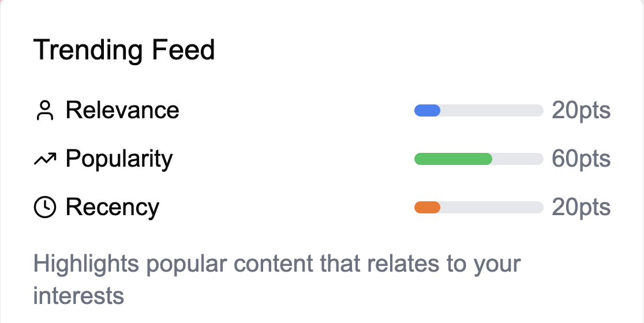Click the Recency clock icon
The width and height of the screenshot is (644, 323).
click(44, 208)
